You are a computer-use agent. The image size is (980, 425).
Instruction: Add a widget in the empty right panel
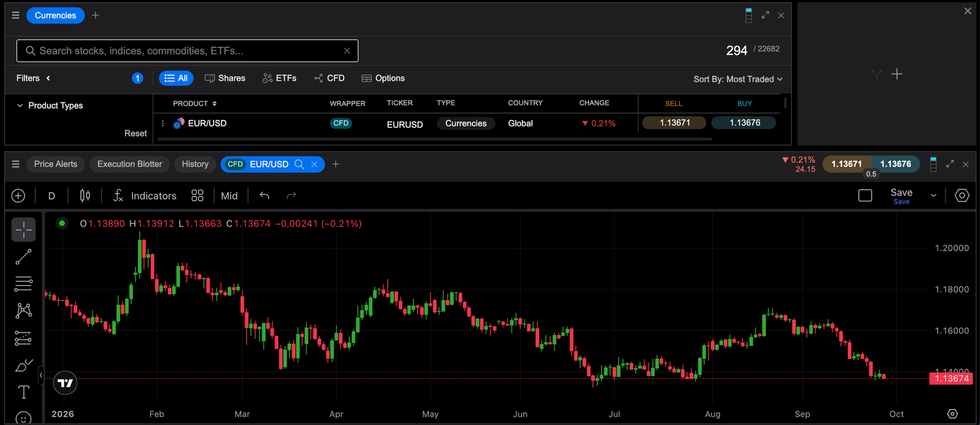pyautogui.click(x=897, y=74)
